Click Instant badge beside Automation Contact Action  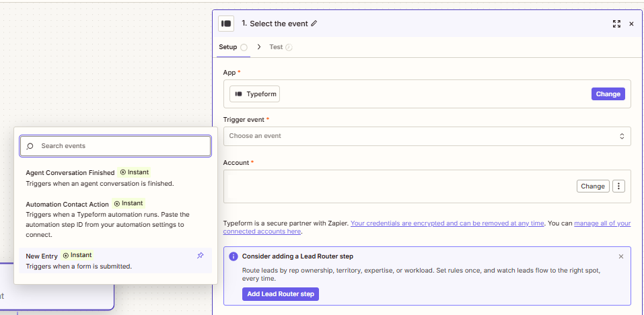(129, 203)
